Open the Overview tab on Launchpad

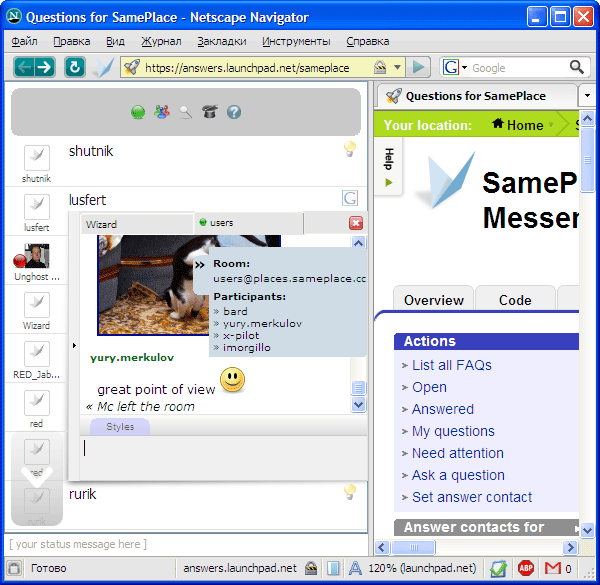434,300
